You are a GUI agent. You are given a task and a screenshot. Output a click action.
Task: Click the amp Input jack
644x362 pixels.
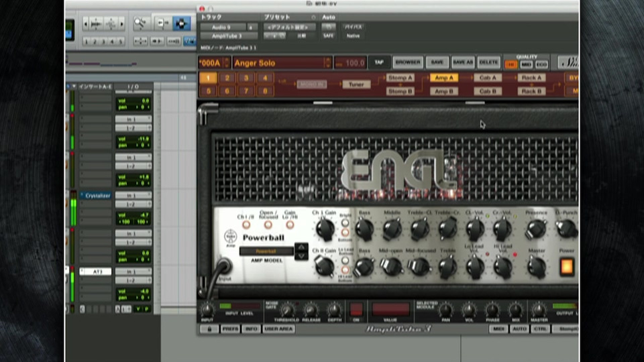coord(224,267)
